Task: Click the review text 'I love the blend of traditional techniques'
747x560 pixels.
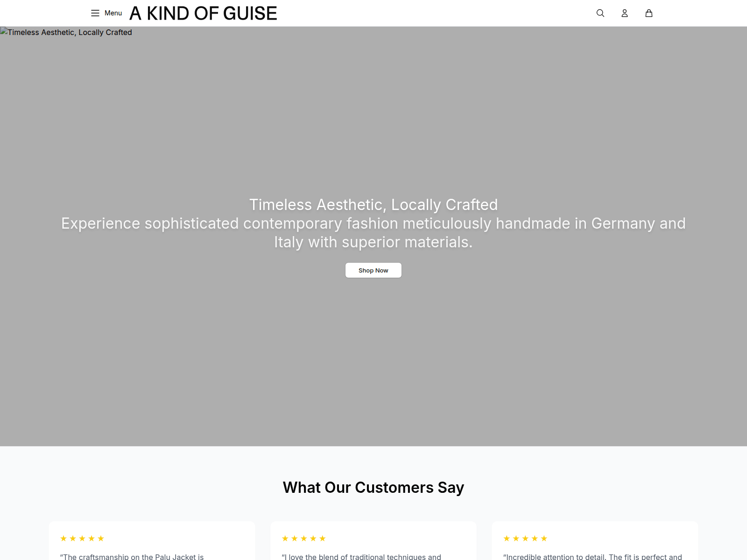Action: point(361,556)
